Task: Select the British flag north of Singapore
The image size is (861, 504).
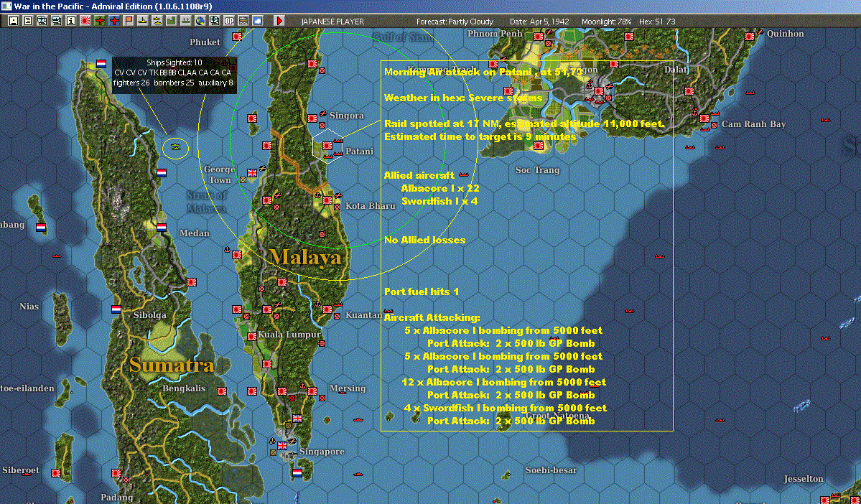Action: click(297, 419)
